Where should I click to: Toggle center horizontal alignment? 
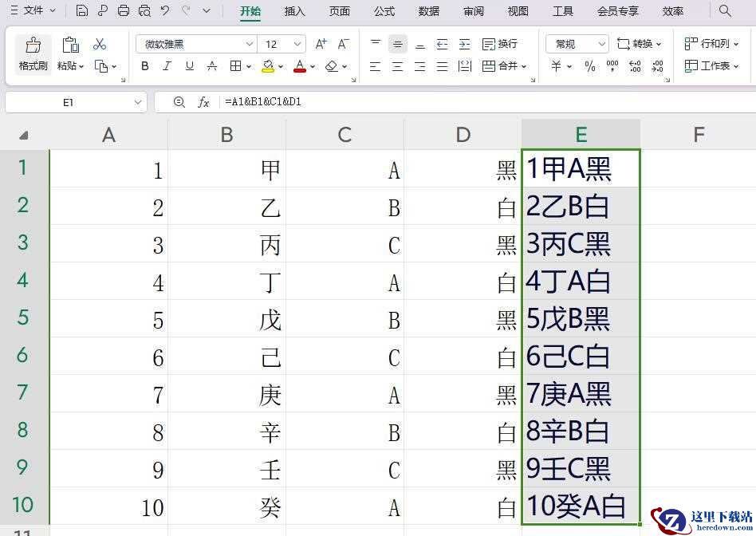coord(397,66)
